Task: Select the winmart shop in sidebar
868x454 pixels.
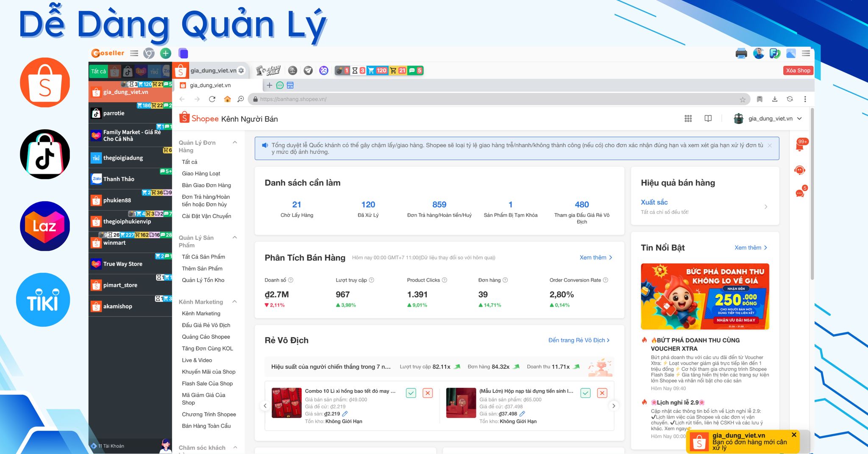Action: tap(130, 243)
